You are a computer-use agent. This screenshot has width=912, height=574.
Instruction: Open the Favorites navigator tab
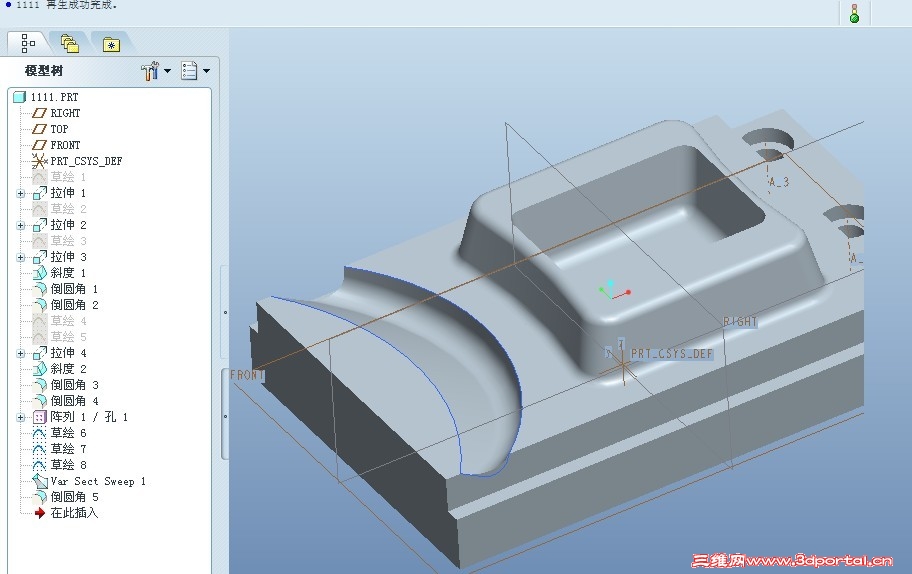click(x=111, y=44)
